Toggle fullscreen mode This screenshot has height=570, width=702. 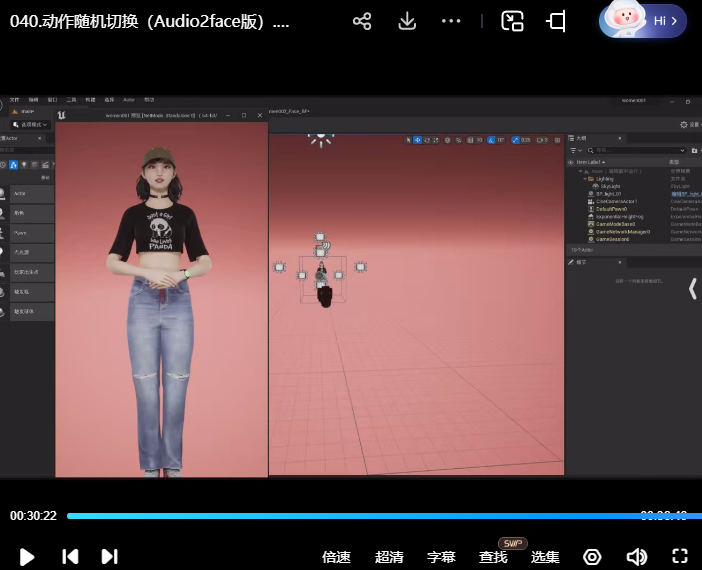[680, 557]
